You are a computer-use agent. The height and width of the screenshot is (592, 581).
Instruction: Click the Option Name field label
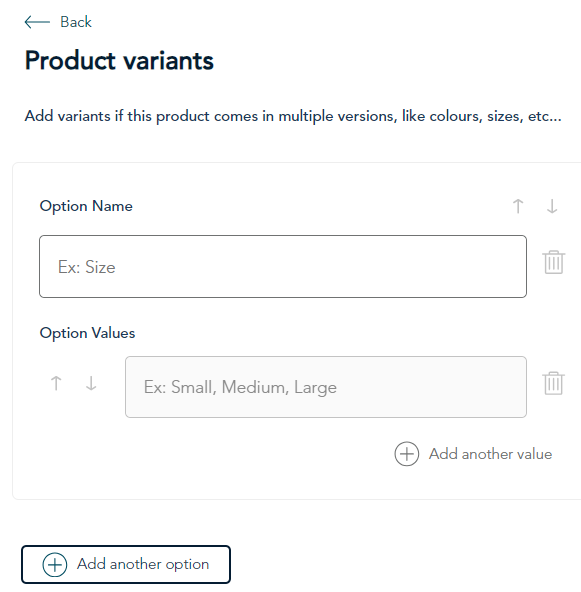click(86, 206)
